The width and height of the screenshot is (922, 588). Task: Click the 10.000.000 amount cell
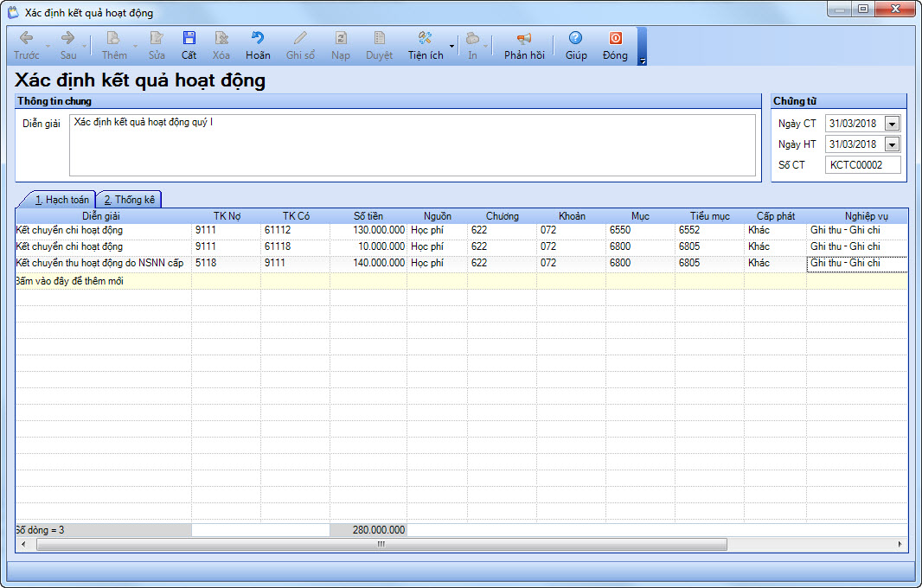point(368,247)
